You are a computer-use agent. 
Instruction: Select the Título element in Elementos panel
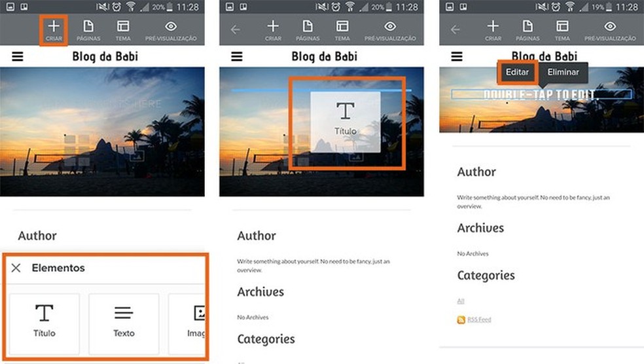click(45, 321)
